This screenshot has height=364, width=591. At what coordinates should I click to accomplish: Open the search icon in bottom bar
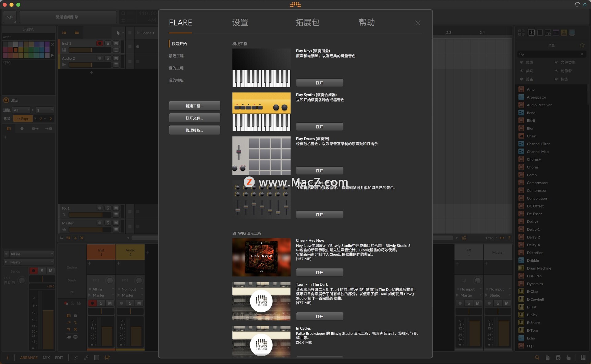pyautogui.click(x=537, y=358)
